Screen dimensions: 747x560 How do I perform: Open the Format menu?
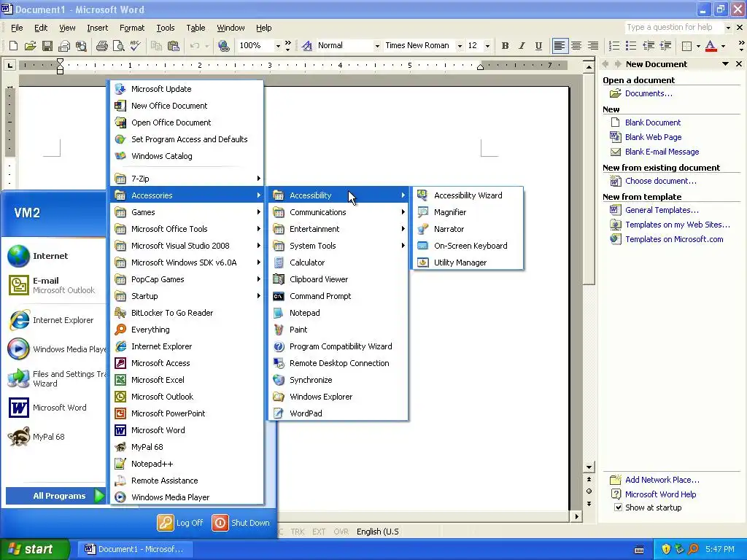click(x=132, y=28)
